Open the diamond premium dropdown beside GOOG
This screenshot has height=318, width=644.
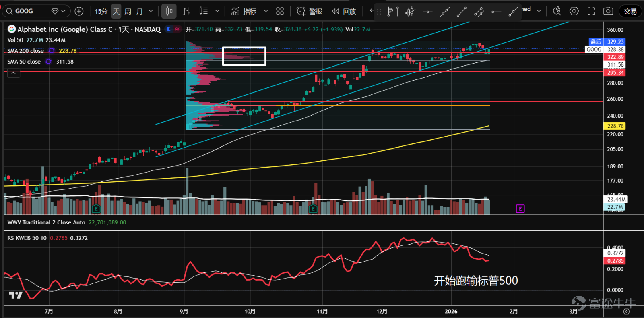(59, 11)
